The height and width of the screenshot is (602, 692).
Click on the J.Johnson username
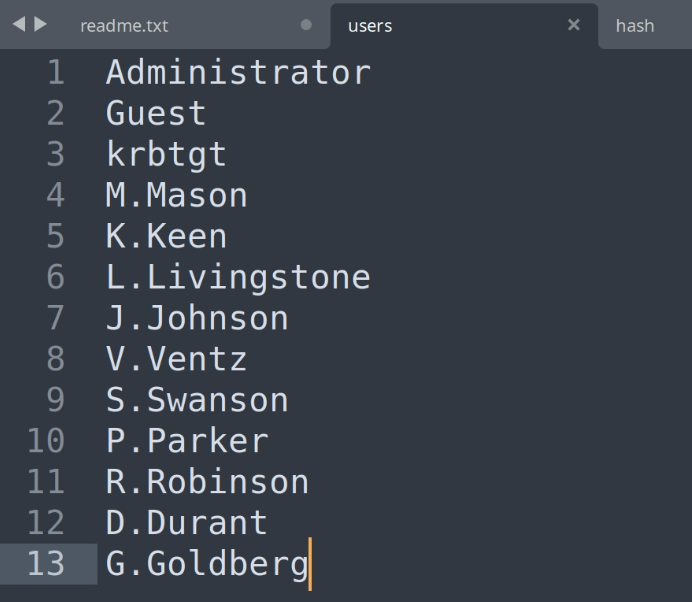pos(197,318)
